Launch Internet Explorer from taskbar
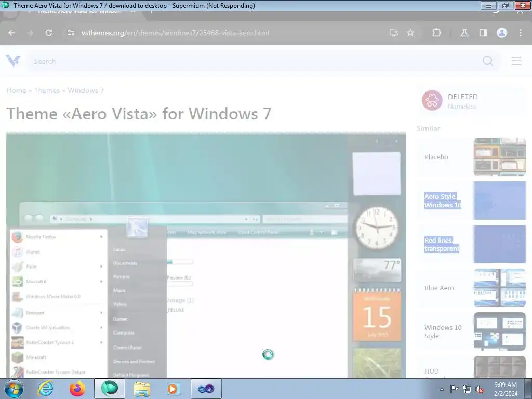This screenshot has width=532, height=399. point(46,389)
